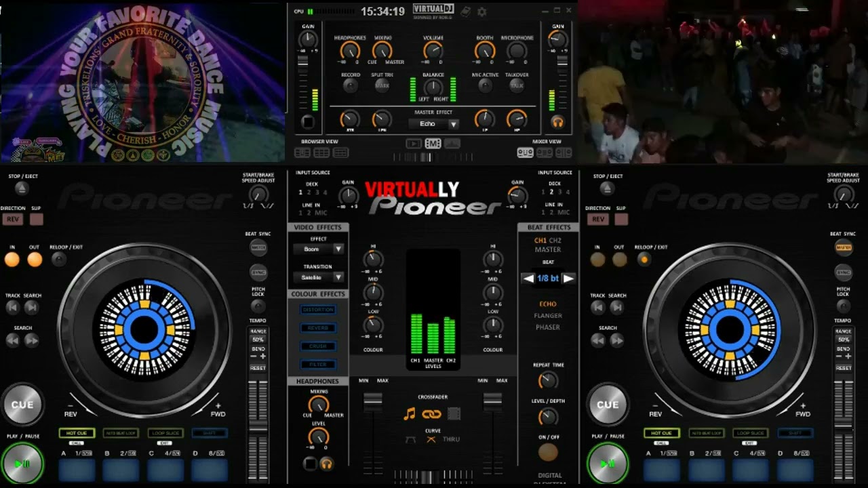The height and width of the screenshot is (488, 868).
Task: Choose FLANGER beat effect
Action: click(548, 316)
